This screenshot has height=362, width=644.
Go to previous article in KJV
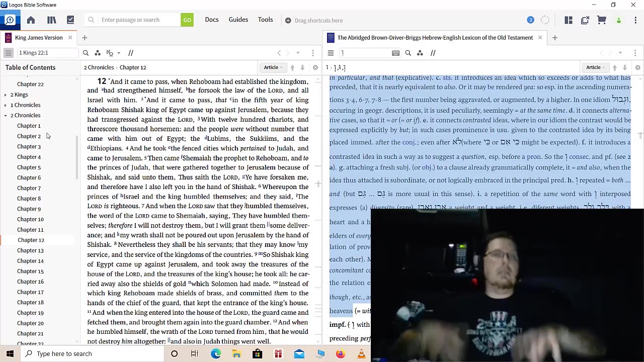(x=292, y=67)
